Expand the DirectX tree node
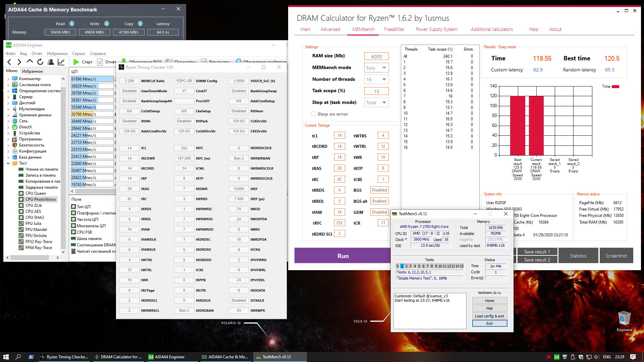The width and height of the screenshot is (644, 362). coord(8,127)
